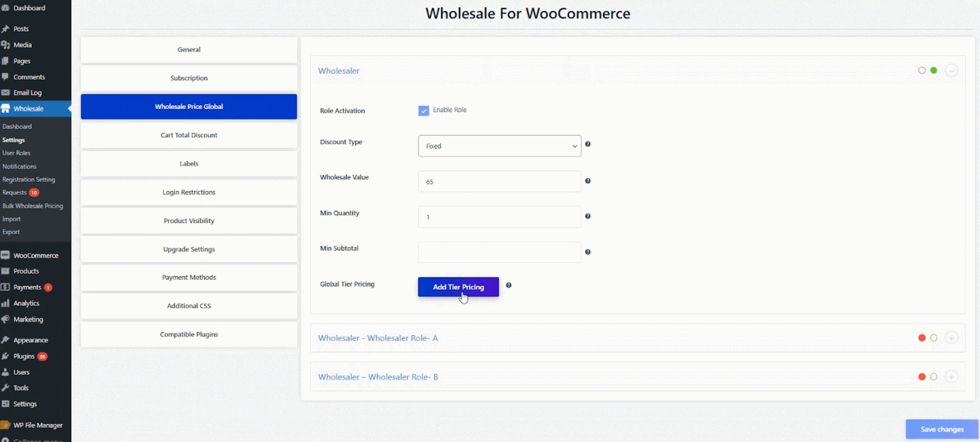980x442 pixels.
Task: Select red status dot for Wholesaler Role- B
Action: [921, 377]
